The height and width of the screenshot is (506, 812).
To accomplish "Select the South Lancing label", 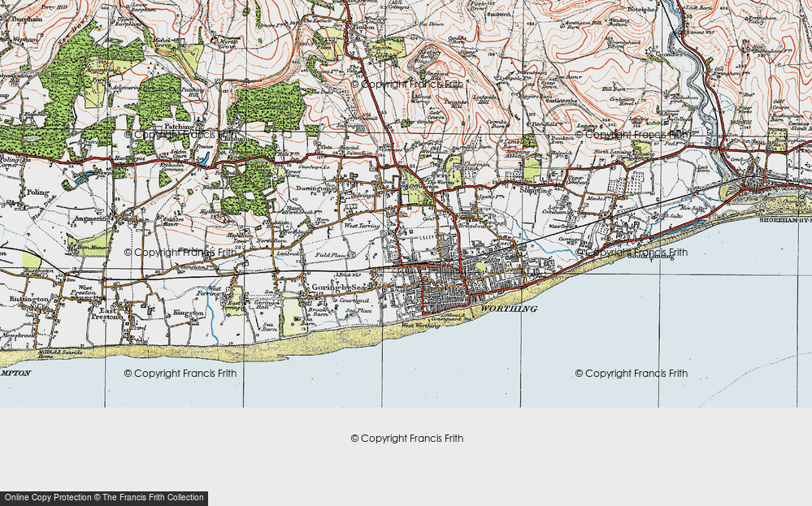I will tap(650, 256).
